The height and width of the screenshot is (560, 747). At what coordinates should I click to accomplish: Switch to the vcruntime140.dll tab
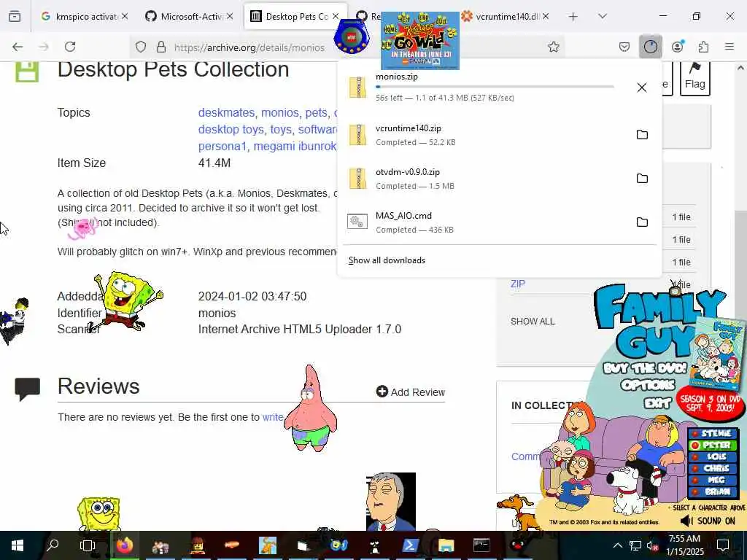pyautogui.click(x=506, y=16)
